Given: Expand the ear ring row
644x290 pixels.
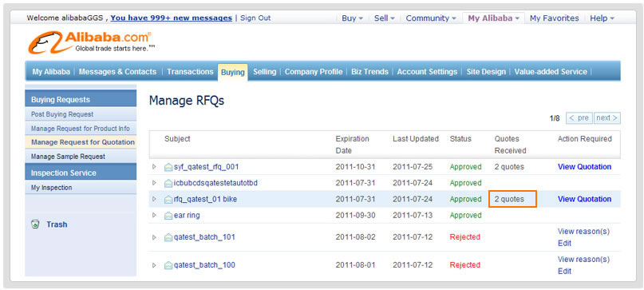Looking at the screenshot, I should point(155,215).
